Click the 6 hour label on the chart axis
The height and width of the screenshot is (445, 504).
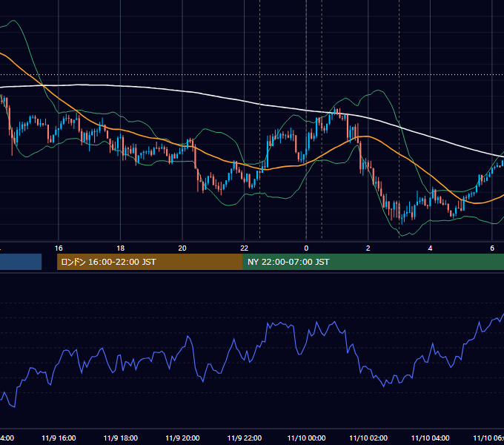(492, 248)
